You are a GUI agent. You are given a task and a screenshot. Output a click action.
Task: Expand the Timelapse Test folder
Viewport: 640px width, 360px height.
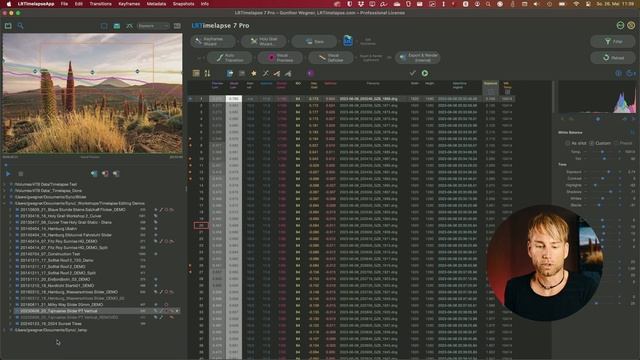pos(5,184)
